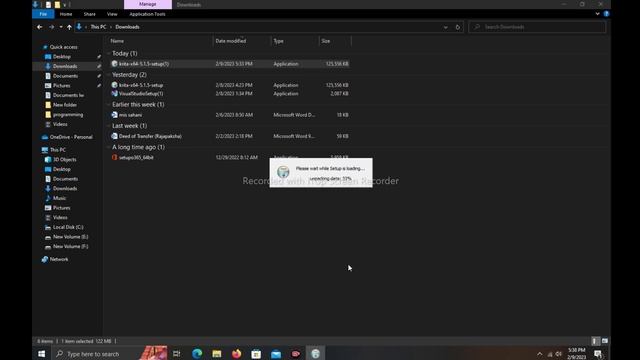The height and width of the screenshot is (360, 640).
Task: Open the View ribbon tab
Action: 112,14
